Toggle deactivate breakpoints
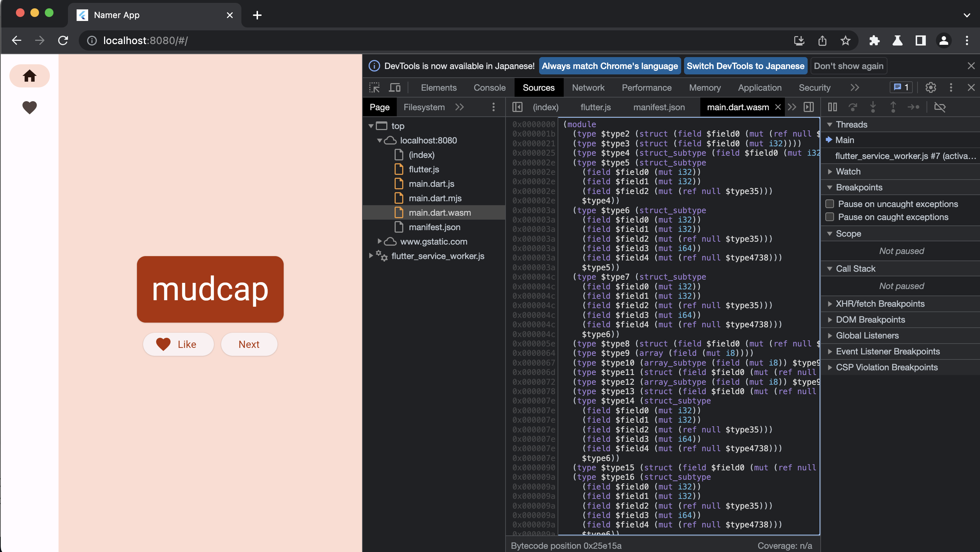This screenshot has height=552, width=980. coord(940,107)
